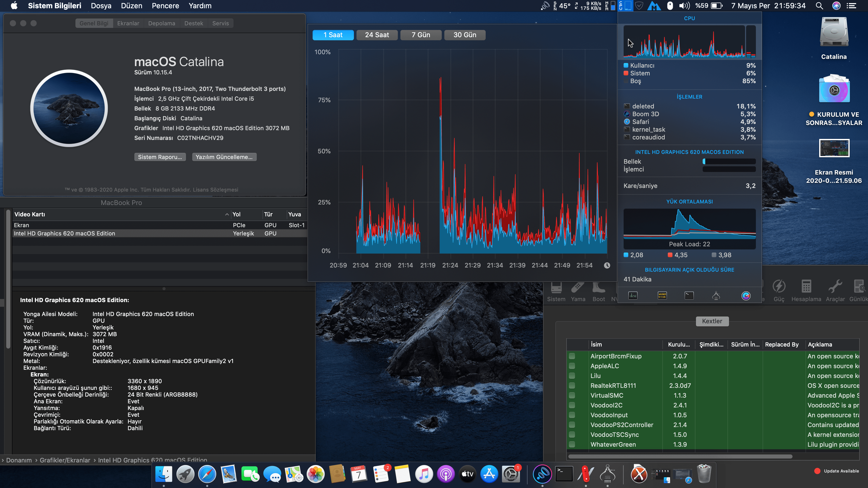The image size is (868, 488).
Task: Click the clock icon beside the chart timeline
Action: [607, 265]
